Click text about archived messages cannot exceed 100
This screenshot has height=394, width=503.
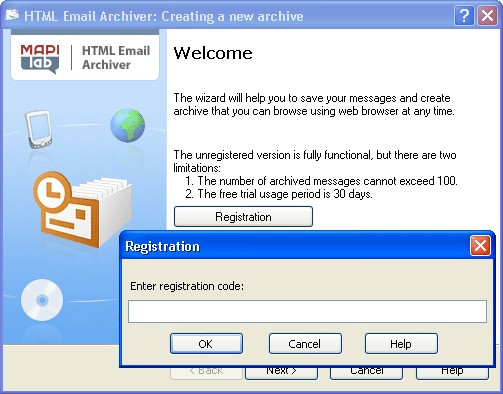(327, 181)
